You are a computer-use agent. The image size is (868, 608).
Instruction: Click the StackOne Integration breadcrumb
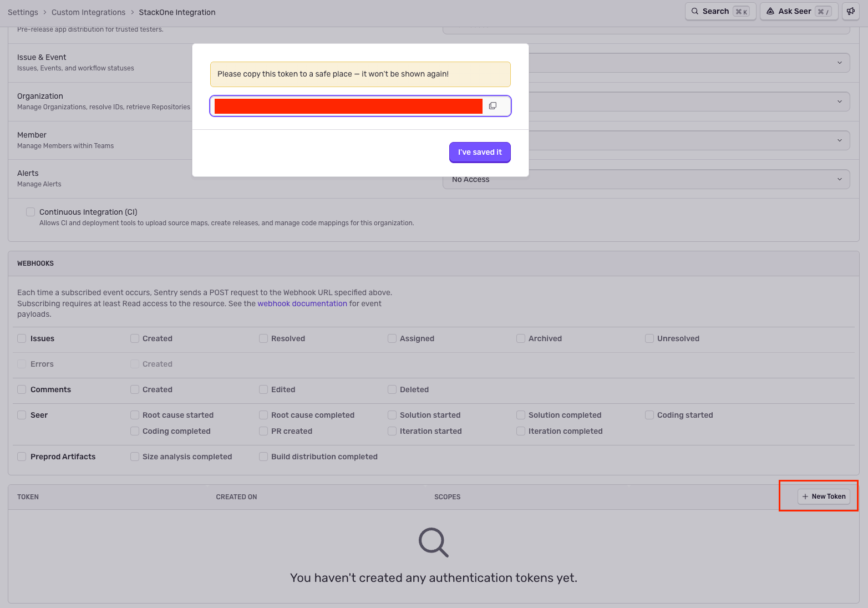tap(177, 12)
